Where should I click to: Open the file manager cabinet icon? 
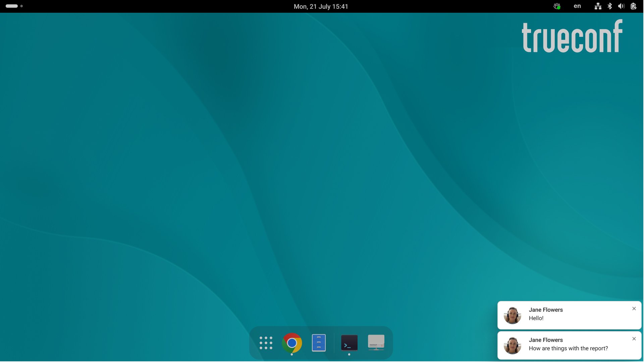(x=319, y=343)
